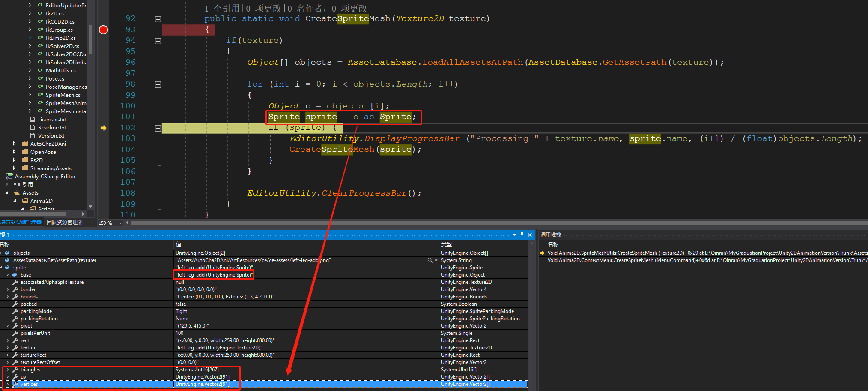Expand the AutoCha2DAni folder

pos(14,144)
